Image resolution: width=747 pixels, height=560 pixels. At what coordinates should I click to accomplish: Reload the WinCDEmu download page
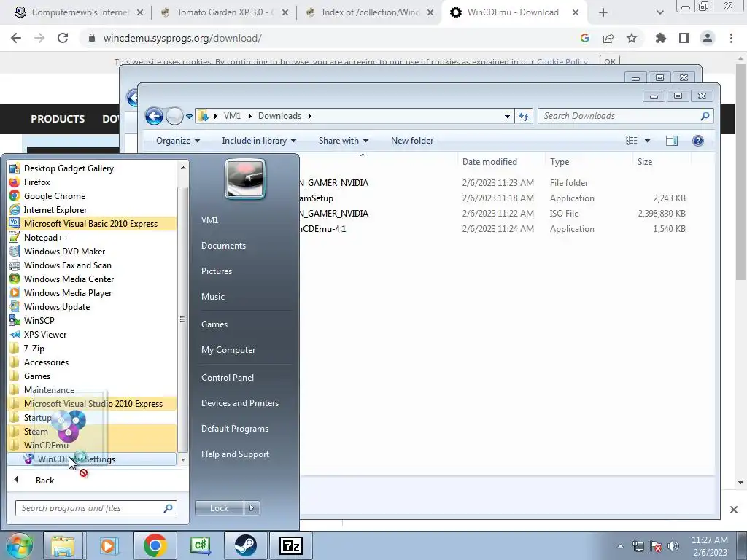tap(63, 38)
